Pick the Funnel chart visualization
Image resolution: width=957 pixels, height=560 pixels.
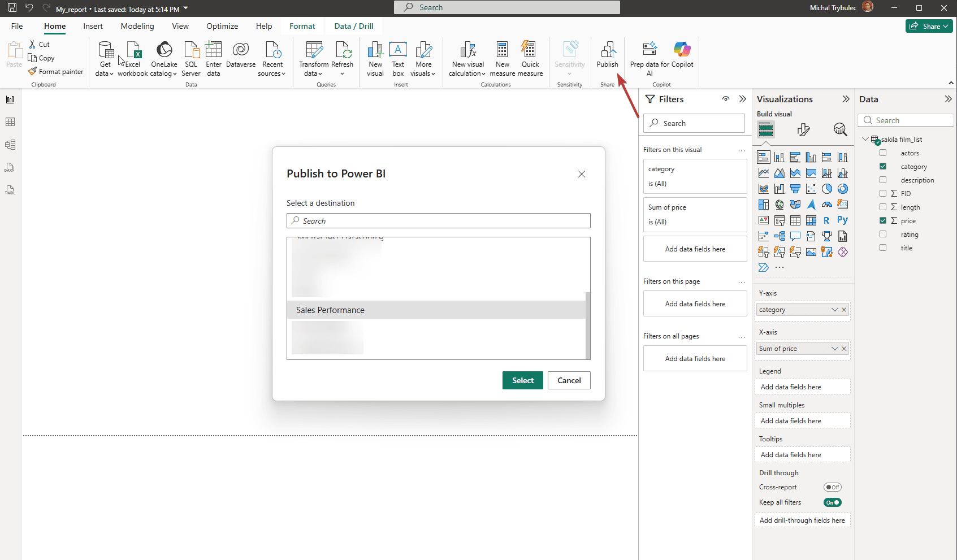coord(795,189)
